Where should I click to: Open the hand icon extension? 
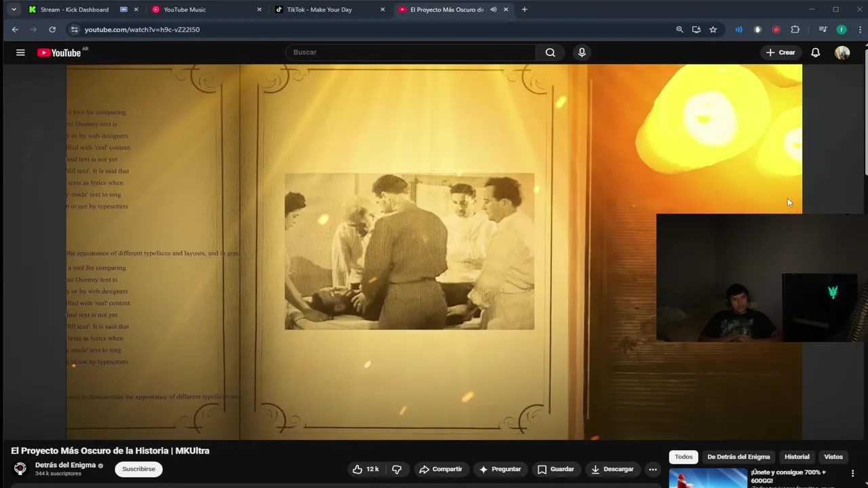pyautogui.click(x=757, y=29)
